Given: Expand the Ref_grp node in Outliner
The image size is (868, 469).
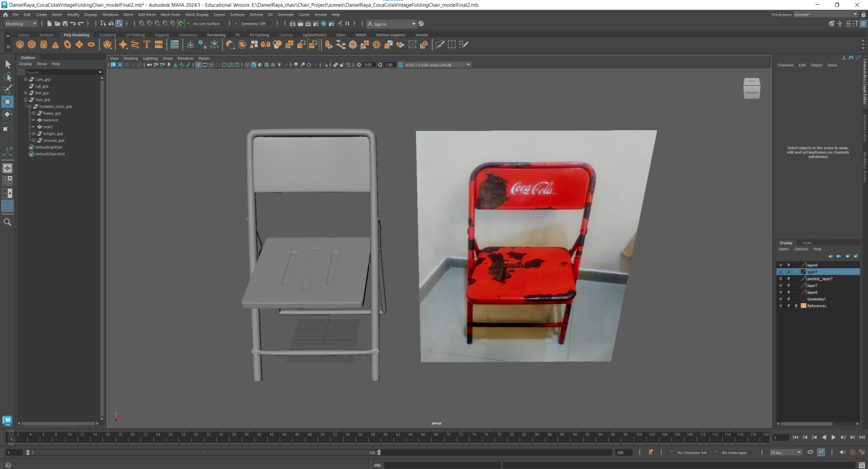Looking at the screenshot, I should pos(25,93).
